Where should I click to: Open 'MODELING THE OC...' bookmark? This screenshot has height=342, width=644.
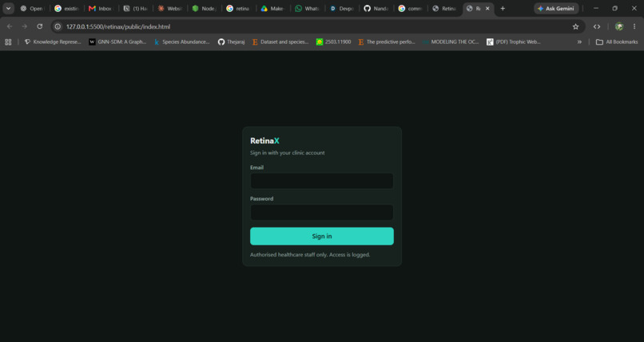(x=451, y=42)
